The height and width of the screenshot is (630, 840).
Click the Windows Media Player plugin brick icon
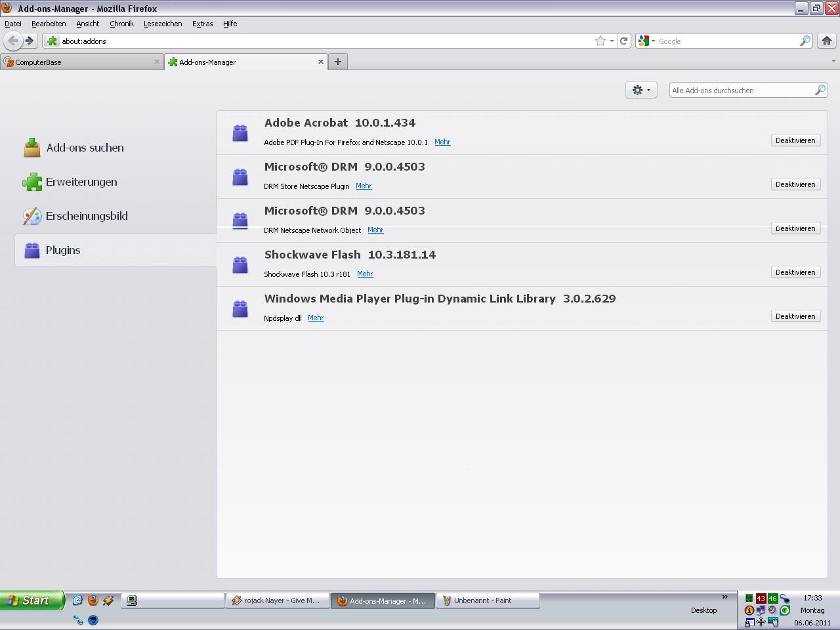(x=240, y=308)
